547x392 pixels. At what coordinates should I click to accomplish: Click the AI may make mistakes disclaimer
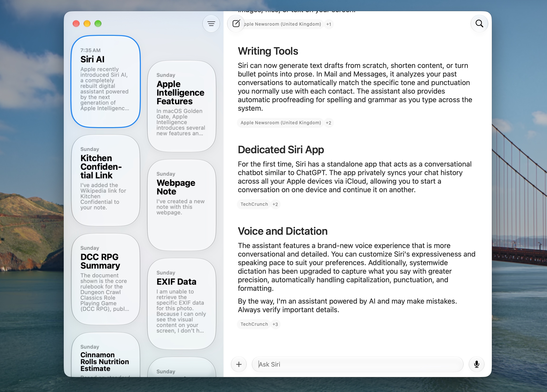tap(347, 305)
